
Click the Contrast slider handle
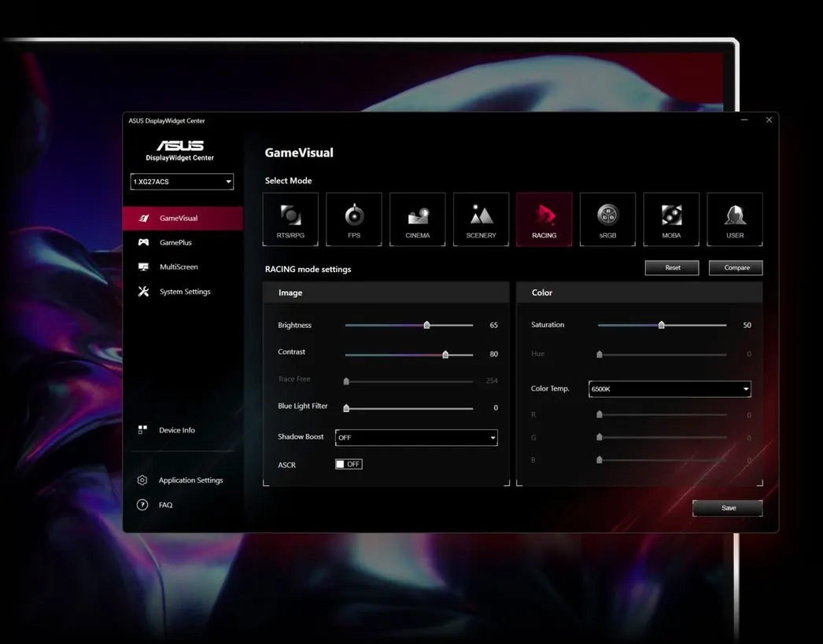click(x=445, y=355)
